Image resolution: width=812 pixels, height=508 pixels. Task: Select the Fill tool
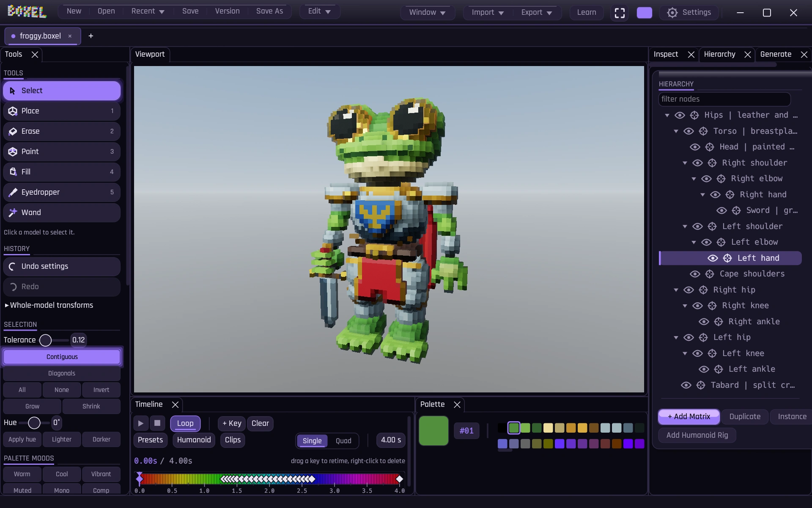(x=62, y=172)
